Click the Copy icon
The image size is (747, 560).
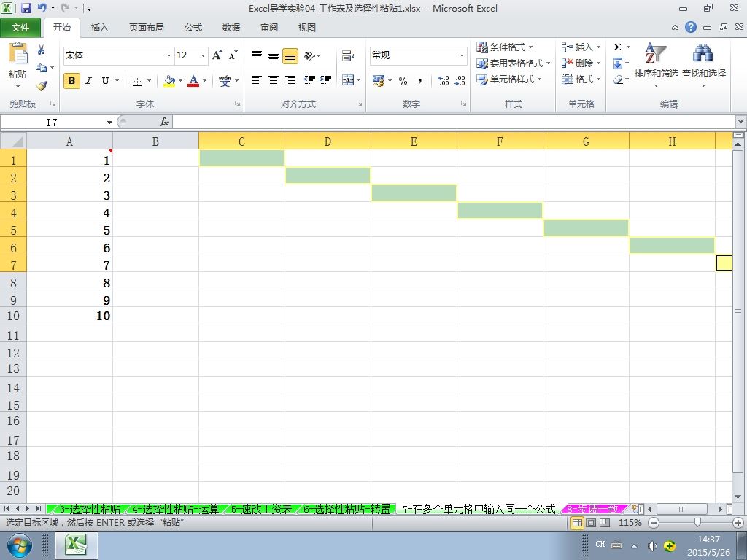tap(42, 68)
